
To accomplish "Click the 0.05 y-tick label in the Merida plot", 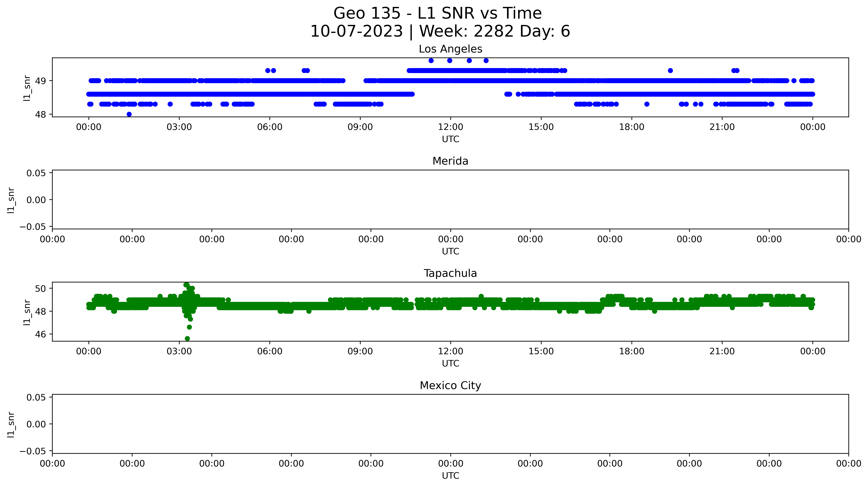I will (36, 173).
